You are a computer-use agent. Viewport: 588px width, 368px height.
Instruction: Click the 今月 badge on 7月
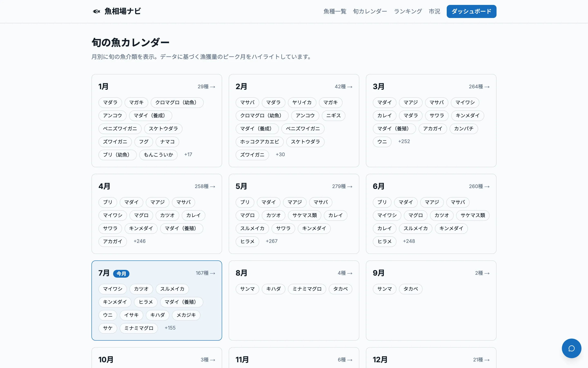click(121, 274)
